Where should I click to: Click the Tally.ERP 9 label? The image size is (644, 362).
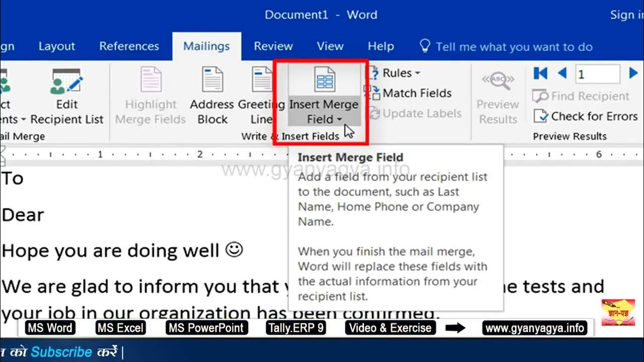(296, 328)
